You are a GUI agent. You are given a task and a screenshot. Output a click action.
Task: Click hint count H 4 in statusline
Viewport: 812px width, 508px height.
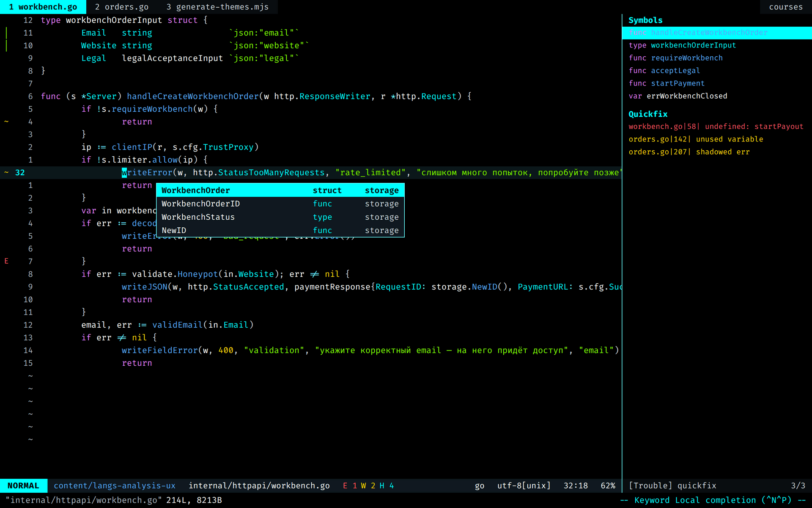(x=387, y=486)
